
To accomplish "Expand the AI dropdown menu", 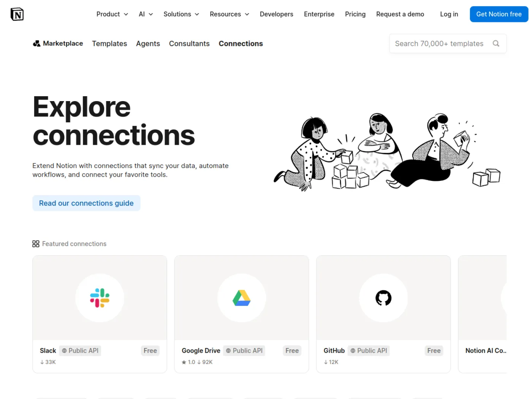I will point(146,14).
